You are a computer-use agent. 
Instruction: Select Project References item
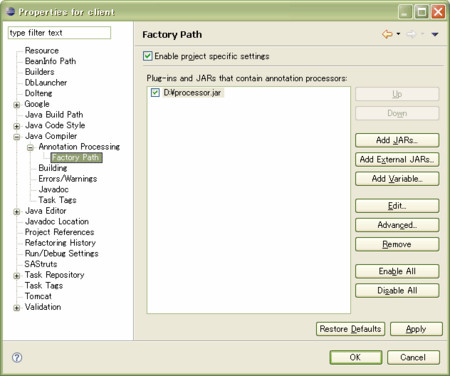pyautogui.click(x=59, y=232)
